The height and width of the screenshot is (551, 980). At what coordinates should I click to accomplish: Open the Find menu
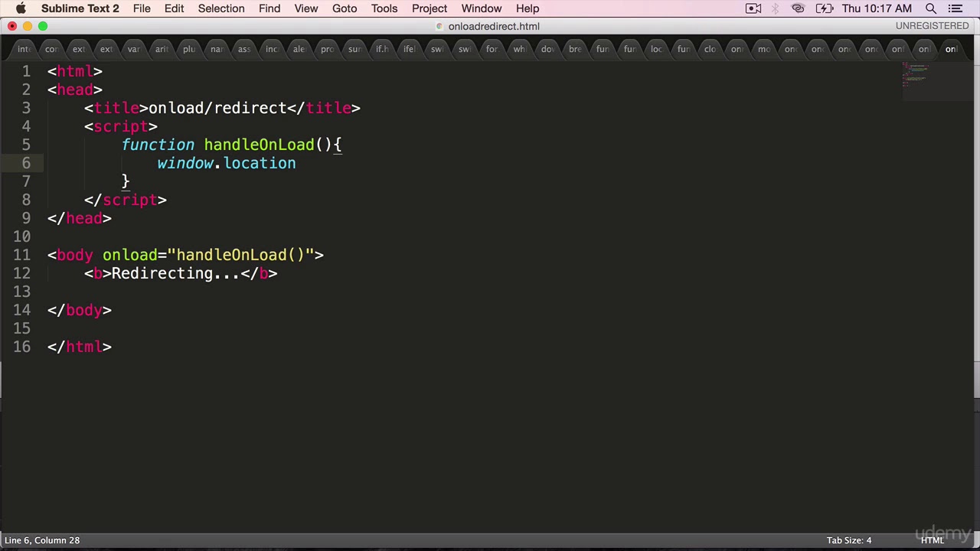pos(269,8)
